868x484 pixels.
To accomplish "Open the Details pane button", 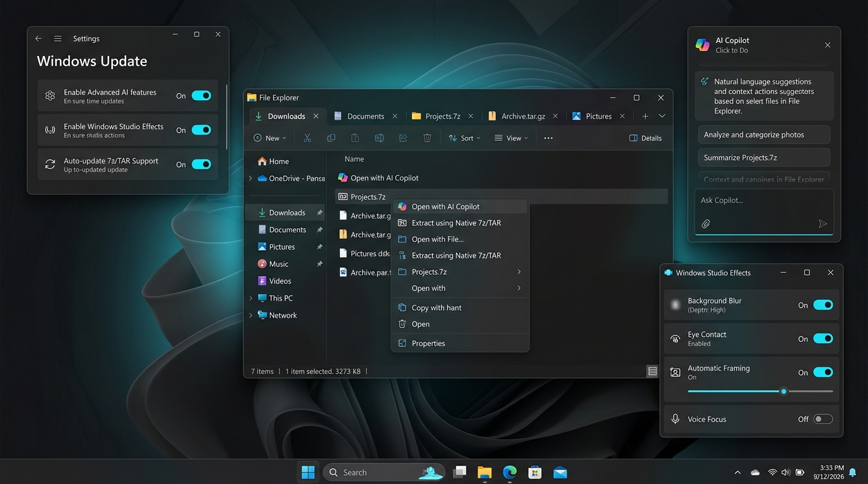I will (645, 138).
